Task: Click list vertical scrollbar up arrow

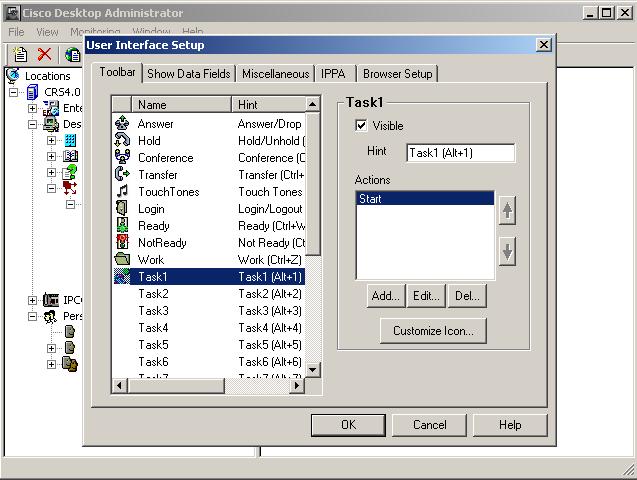Action: coord(312,104)
